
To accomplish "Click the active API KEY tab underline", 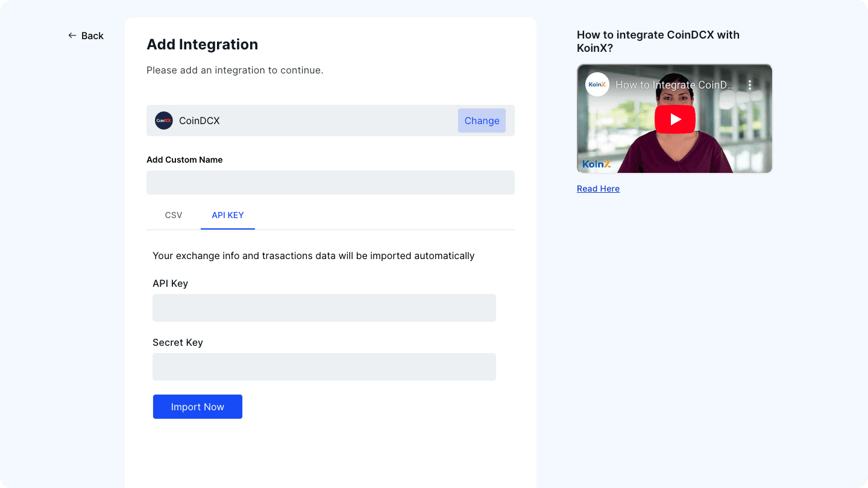I will [228, 228].
